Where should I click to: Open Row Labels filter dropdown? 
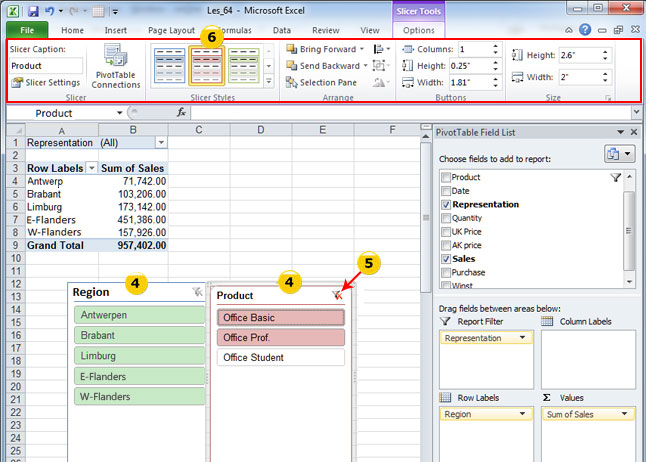(91, 168)
